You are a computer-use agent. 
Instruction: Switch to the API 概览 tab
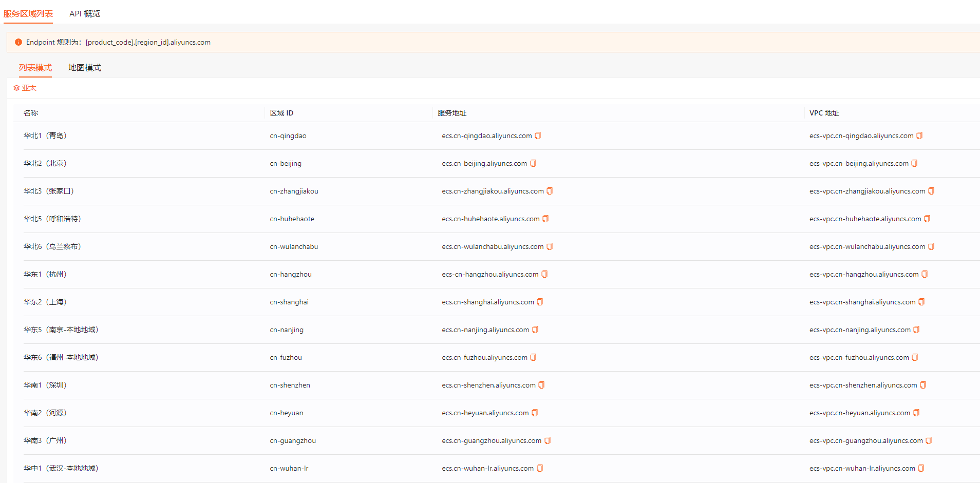pos(85,13)
